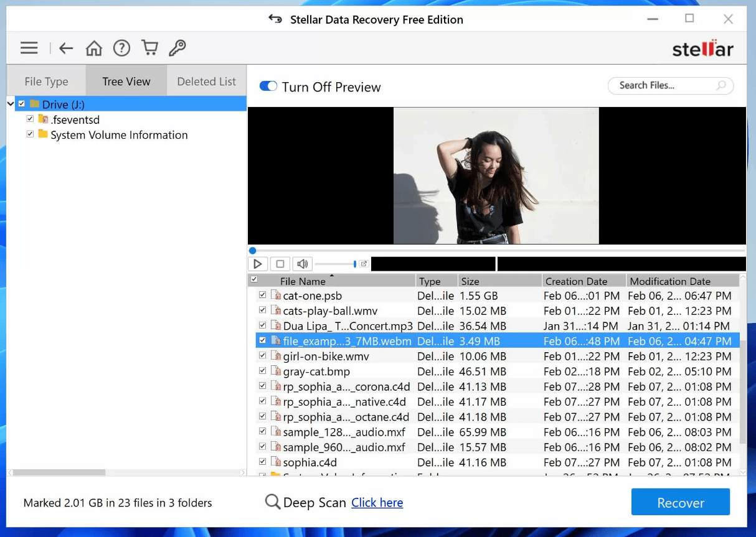
Task: Select the sample_128..._audio.mxf file
Action: point(344,432)
